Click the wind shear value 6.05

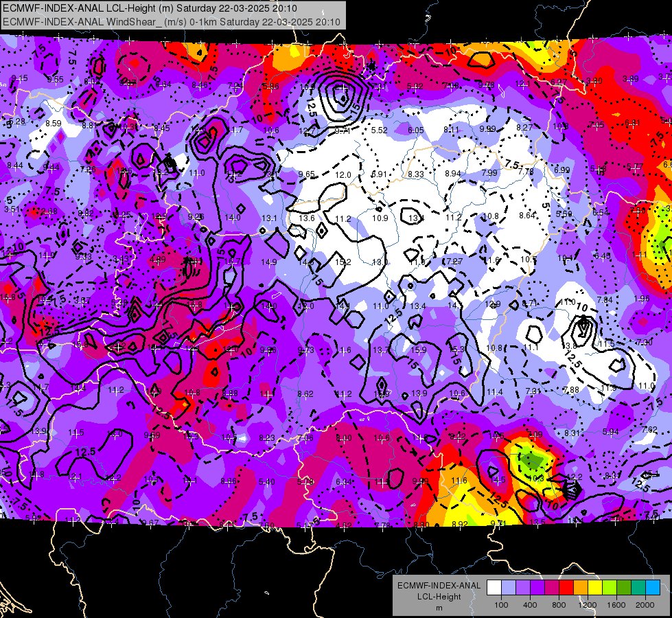click(x=416, y=130)
